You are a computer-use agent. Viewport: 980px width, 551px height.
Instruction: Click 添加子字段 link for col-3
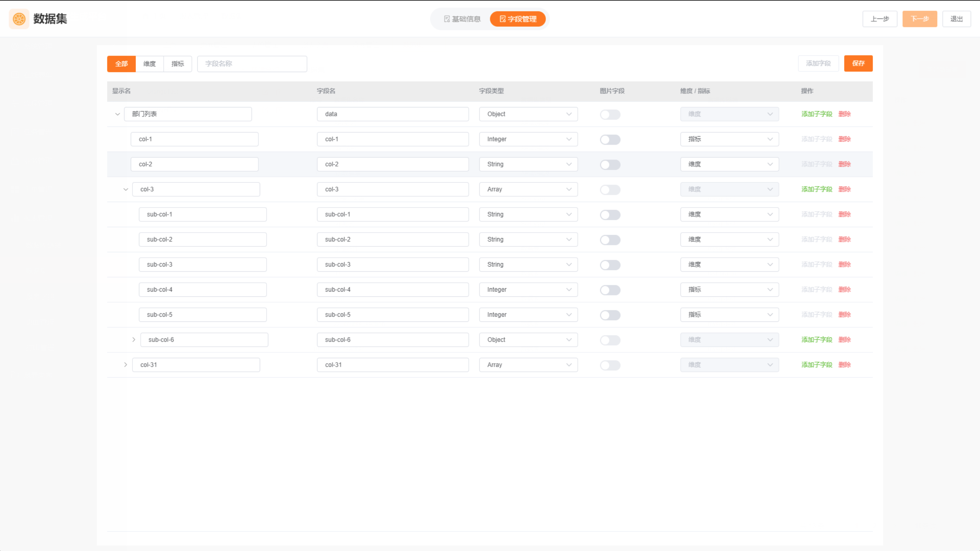(x=816, y=189)
